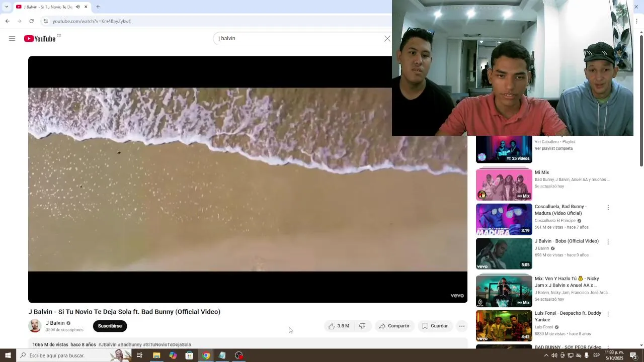Screen dimensions: 644x362
Task: Open the 25 videos playlist thumbnail
Action: pyautogui.click(x=504, y=149)
